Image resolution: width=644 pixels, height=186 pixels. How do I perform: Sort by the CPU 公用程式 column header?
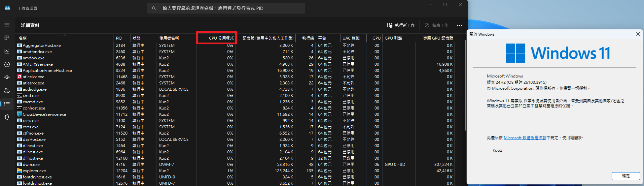pyautogui.click(x=216, y=38)
